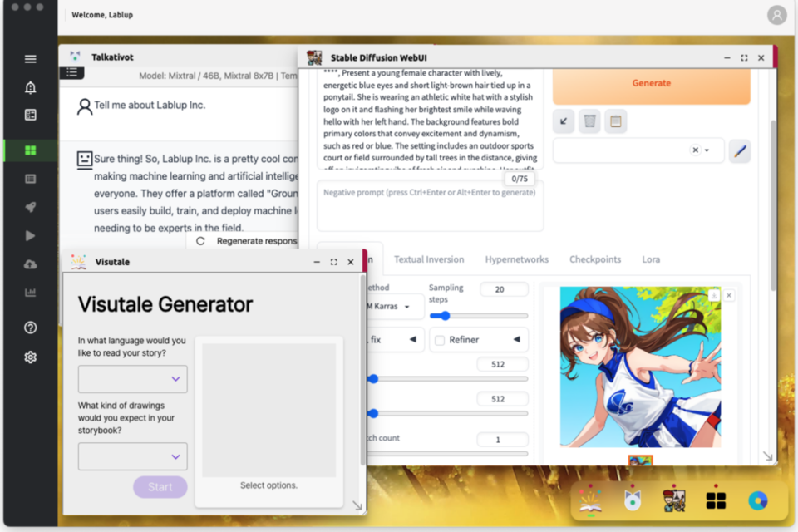
Task: Click the orange Generate button
Action: (651, 83)
